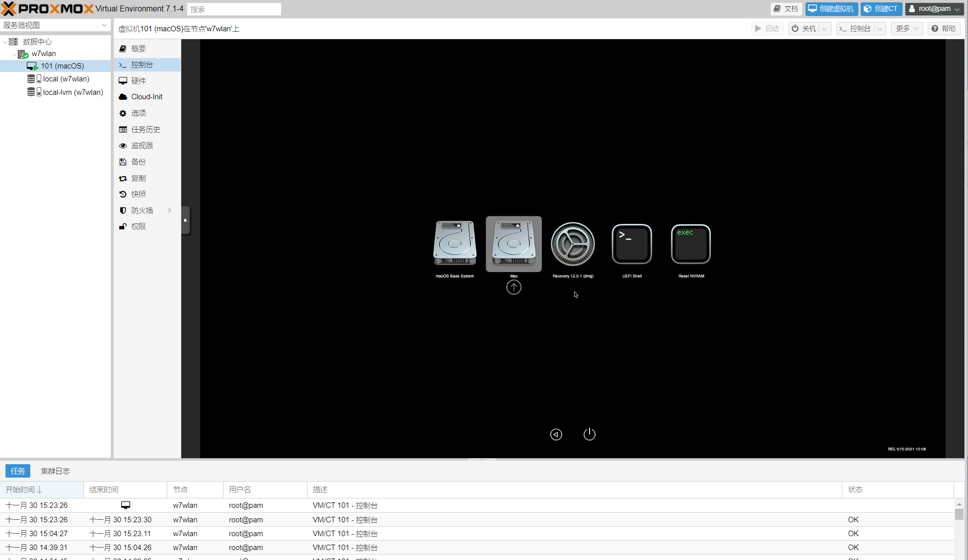
Task: Open the UEFI Shell boot entry
Action: click(632, 244)
